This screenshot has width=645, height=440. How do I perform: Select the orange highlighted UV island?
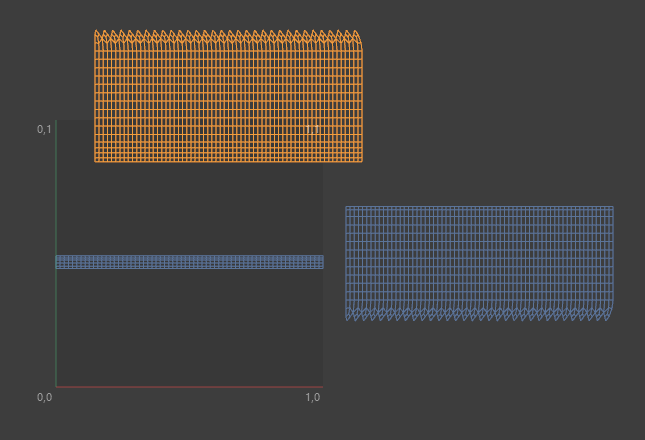(x=228, y=96)
